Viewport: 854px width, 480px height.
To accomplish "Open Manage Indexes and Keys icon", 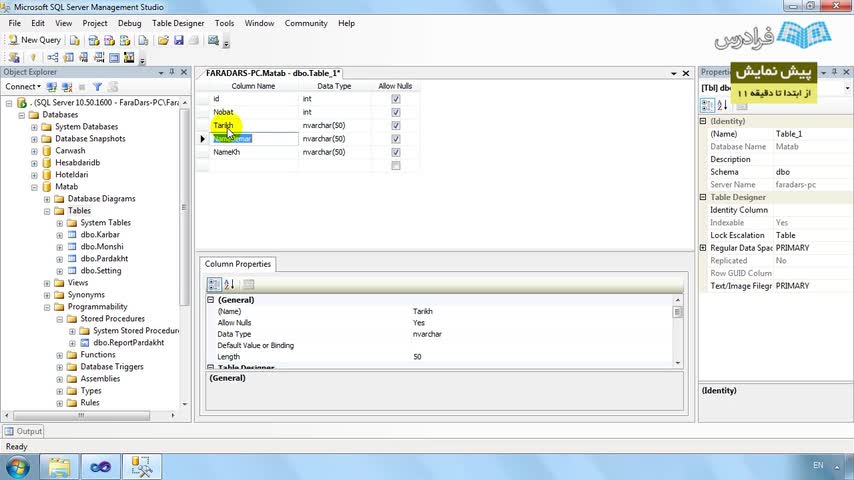I will click(69, 58).
